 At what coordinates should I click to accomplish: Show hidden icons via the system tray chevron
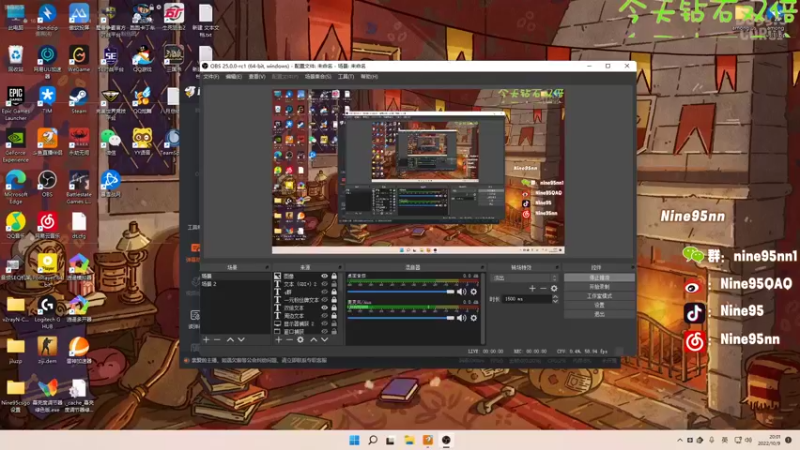[x=680, y=440]
